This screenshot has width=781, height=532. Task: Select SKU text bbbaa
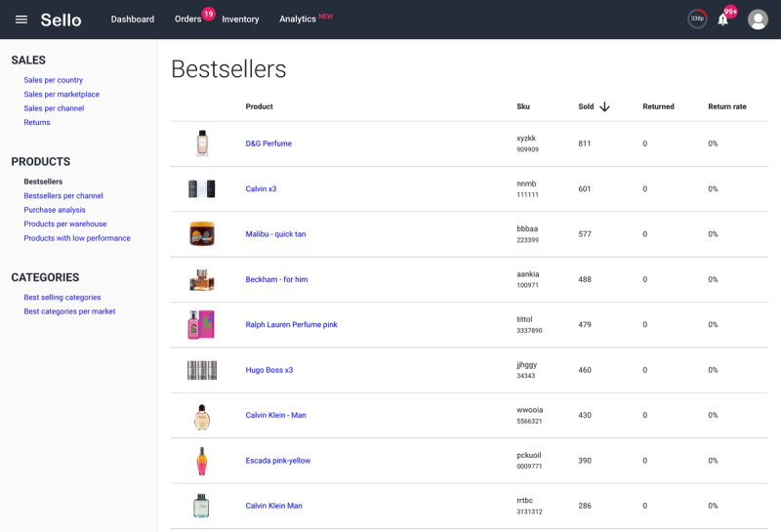coord(527,228)
